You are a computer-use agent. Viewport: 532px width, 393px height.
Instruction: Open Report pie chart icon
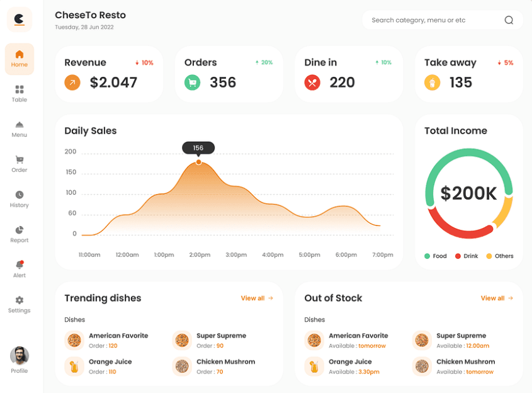20,230
